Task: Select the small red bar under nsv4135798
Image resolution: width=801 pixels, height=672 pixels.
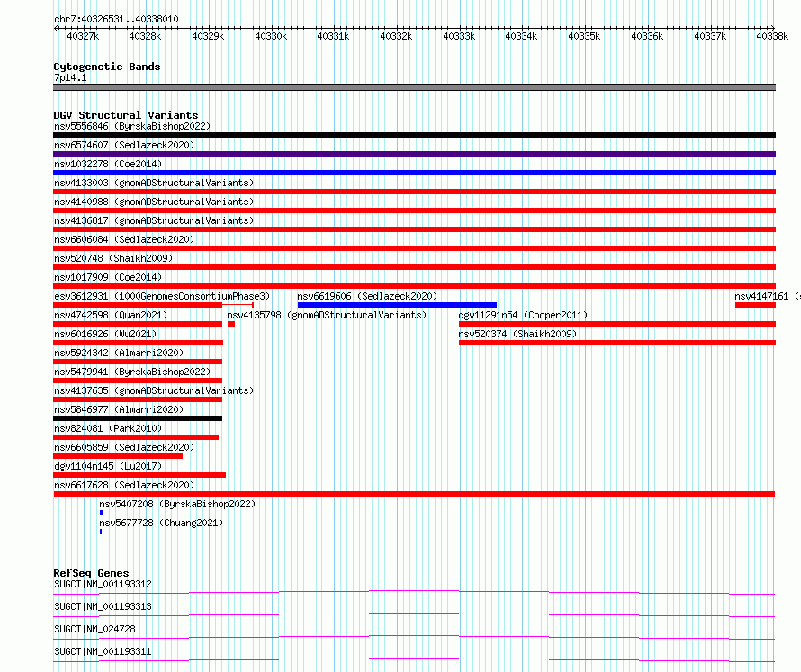Action: [x=231, y=324]
